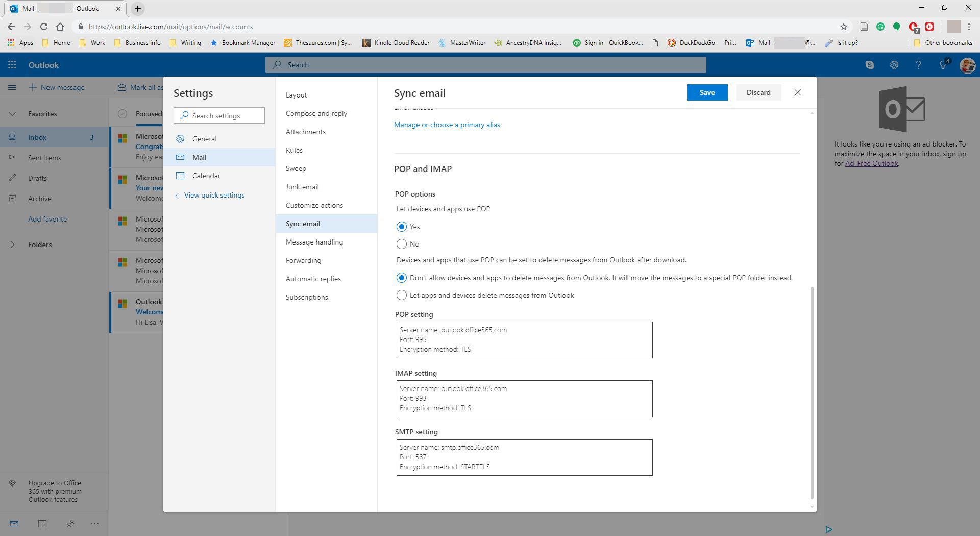980x536 pixels.
Task: Click View quick settings back link
Action: [210, 195]
